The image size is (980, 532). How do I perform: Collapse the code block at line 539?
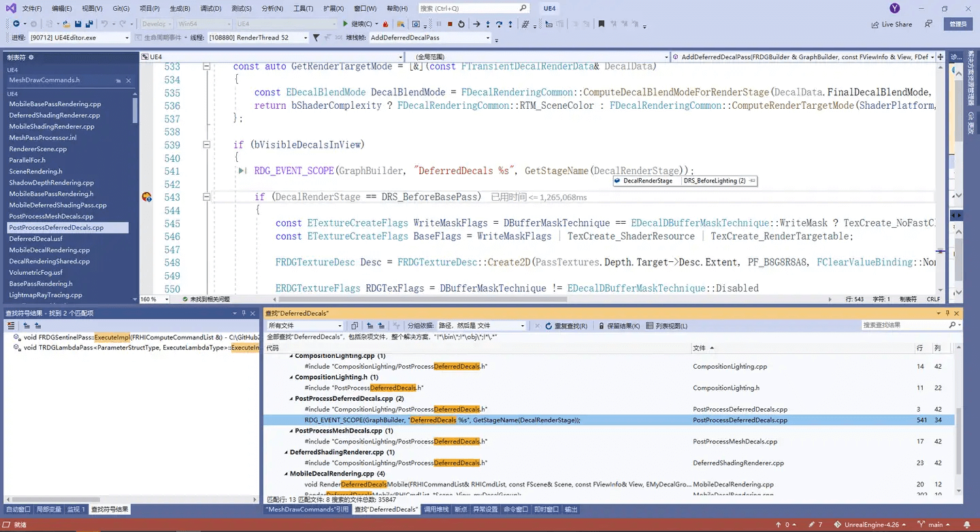pos(206,145)
